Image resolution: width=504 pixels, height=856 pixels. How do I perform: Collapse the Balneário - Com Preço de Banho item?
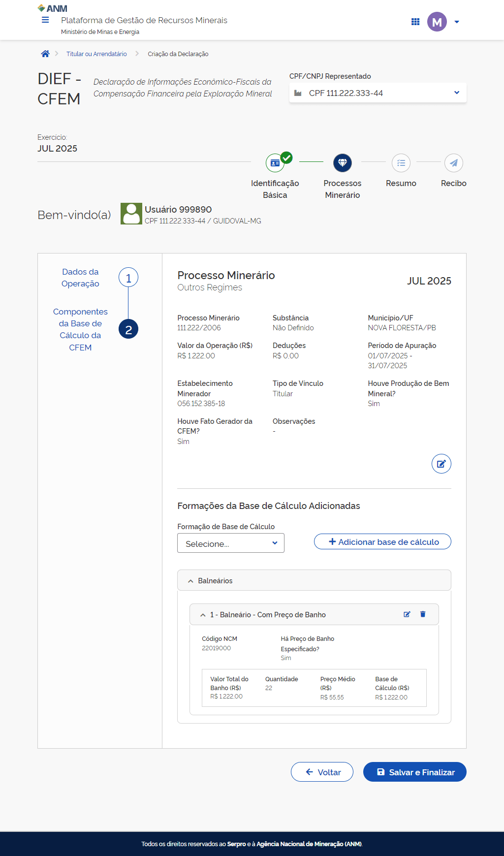pos(203,615)
